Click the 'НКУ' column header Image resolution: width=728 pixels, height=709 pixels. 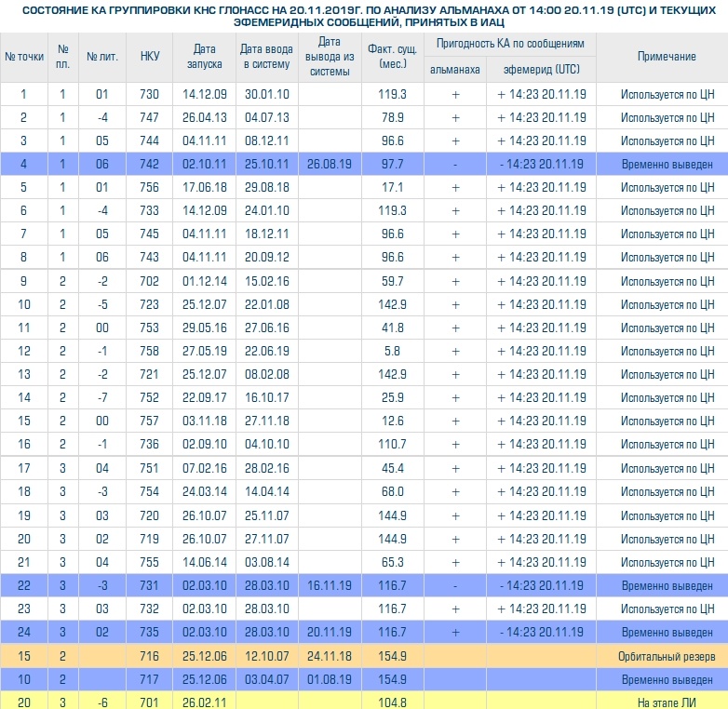coord(150,57)
